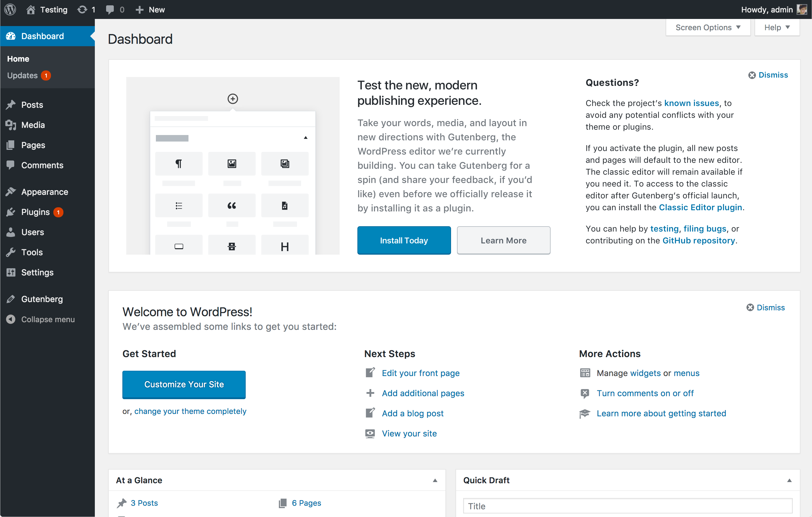Viewport: 812px width, 517px height.
Task: Click Howdy, admin account menu
Action: [767, 9]
